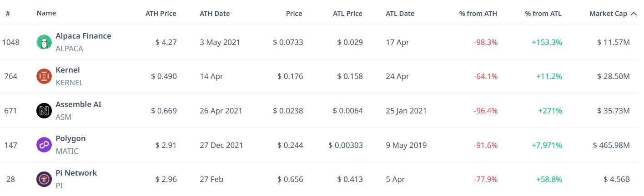Sort table by ATL Date column
644x196 pixels.
(x=400, y=14)
